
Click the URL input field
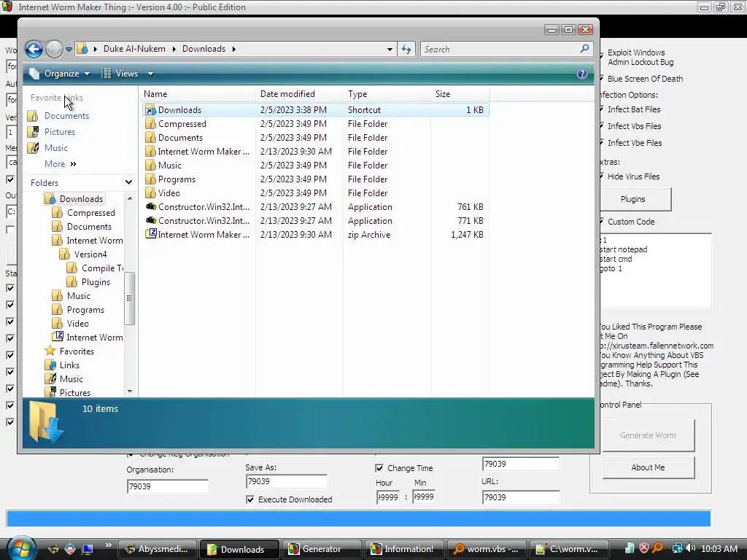(521, 497)
